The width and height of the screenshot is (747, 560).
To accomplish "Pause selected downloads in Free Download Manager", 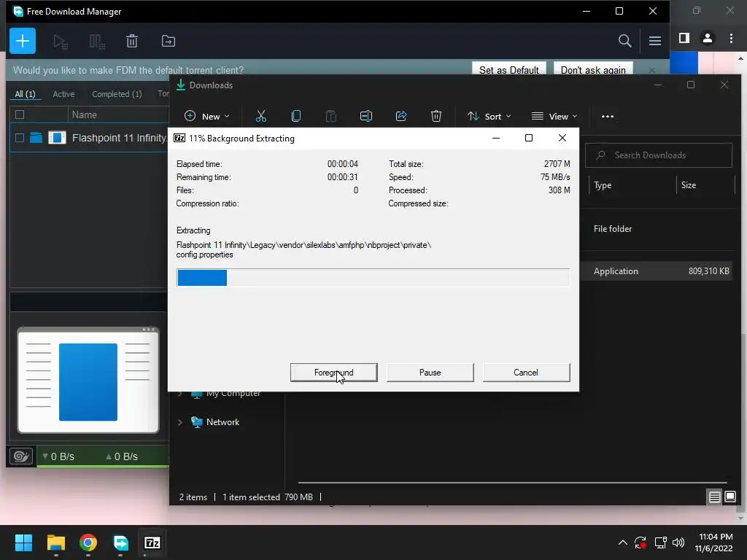I will pyautogui.click(x=97, y=42).
